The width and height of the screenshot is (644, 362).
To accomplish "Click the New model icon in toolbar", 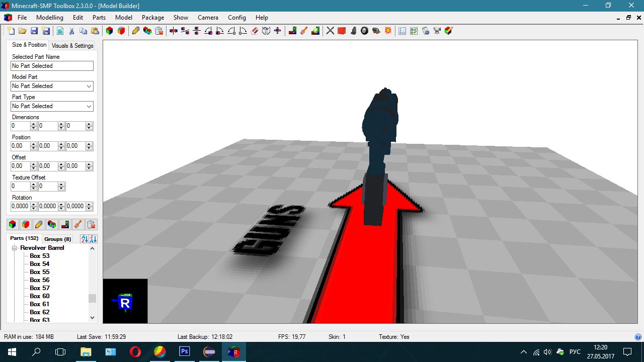I will 11,31.
